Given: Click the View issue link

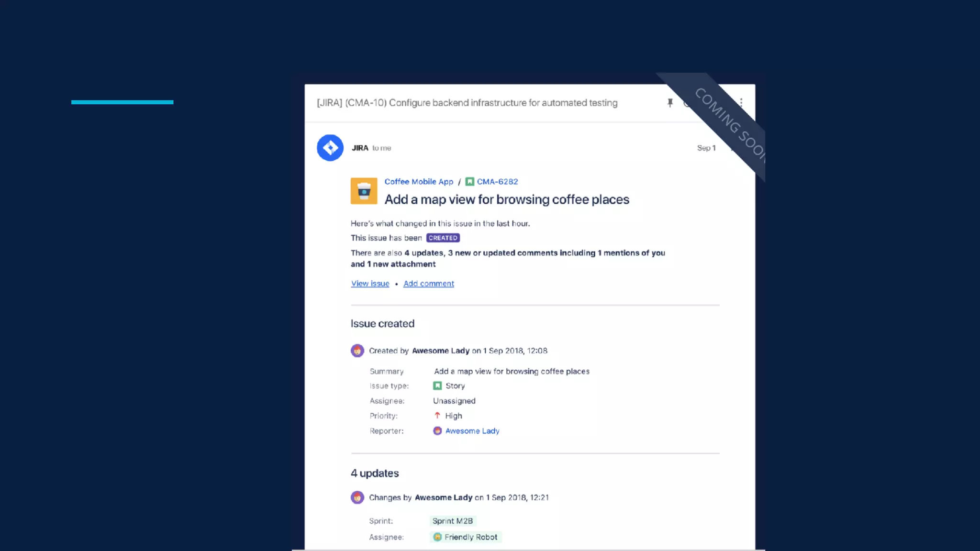Looking at the screenshot, I should (x=370, y=284).
